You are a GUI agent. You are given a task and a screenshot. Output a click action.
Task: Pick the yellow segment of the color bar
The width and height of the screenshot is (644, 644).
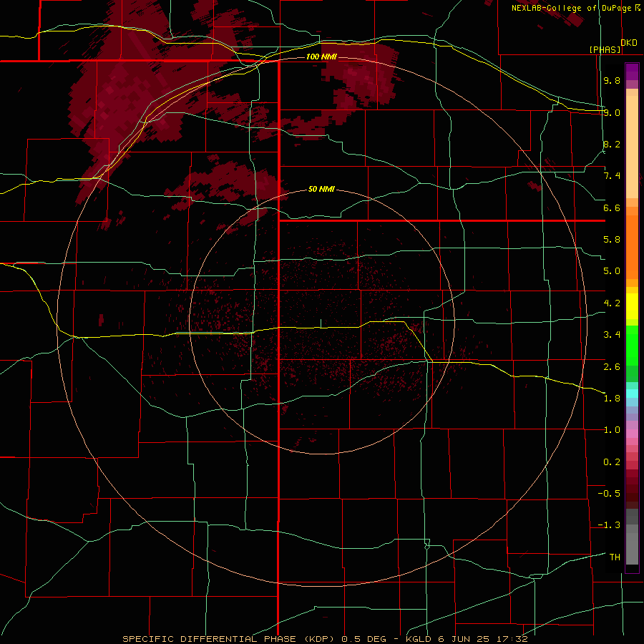[632, 306]
